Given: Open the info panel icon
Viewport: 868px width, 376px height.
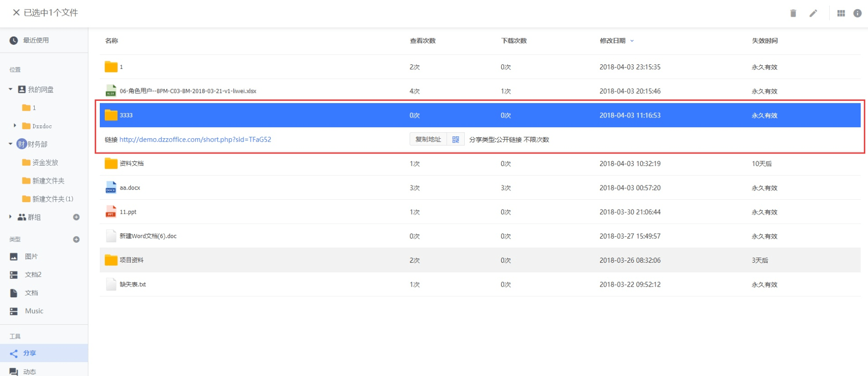Looking at the screenshot, I should 857,13.
